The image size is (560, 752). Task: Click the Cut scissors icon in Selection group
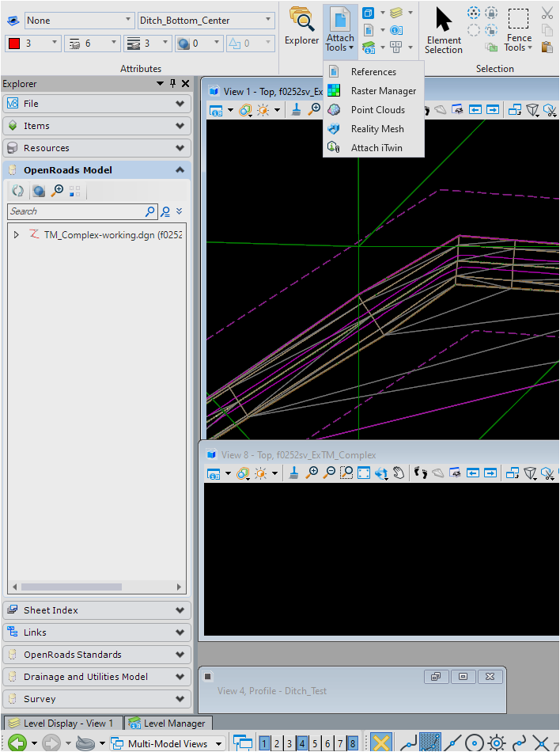point(547,13)
